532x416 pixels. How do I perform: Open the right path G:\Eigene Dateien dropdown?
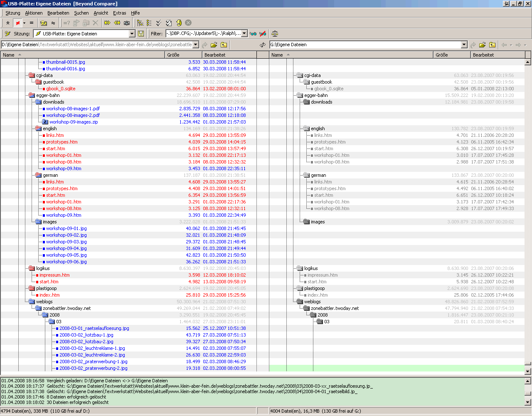[x=464, y=45]
